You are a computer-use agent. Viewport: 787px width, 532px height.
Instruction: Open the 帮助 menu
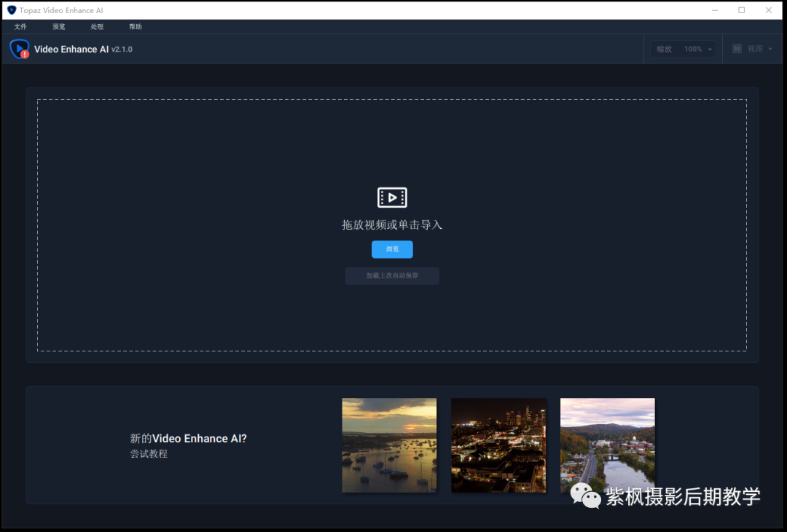click(x=135, y=26)
